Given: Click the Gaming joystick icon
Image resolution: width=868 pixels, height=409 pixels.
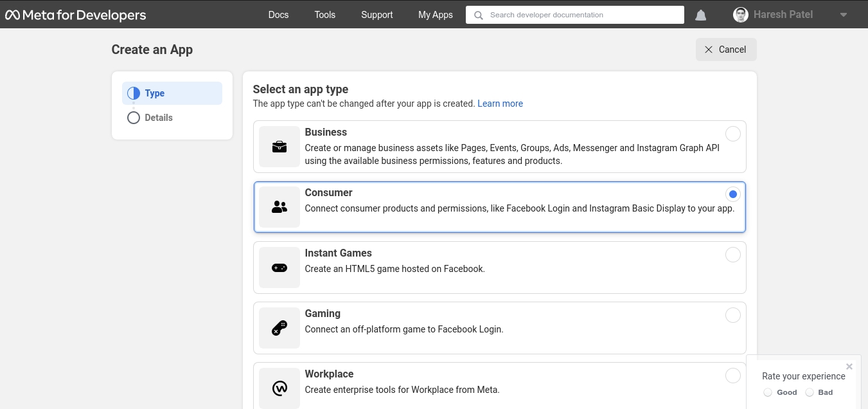Looking at the screenshot, I should click(279, 328).
